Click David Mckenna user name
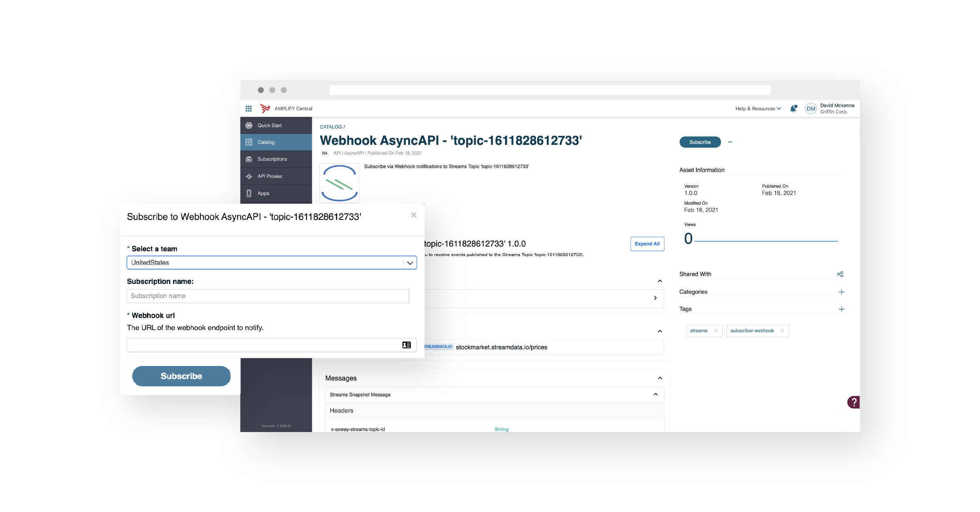 coord(837,106)
